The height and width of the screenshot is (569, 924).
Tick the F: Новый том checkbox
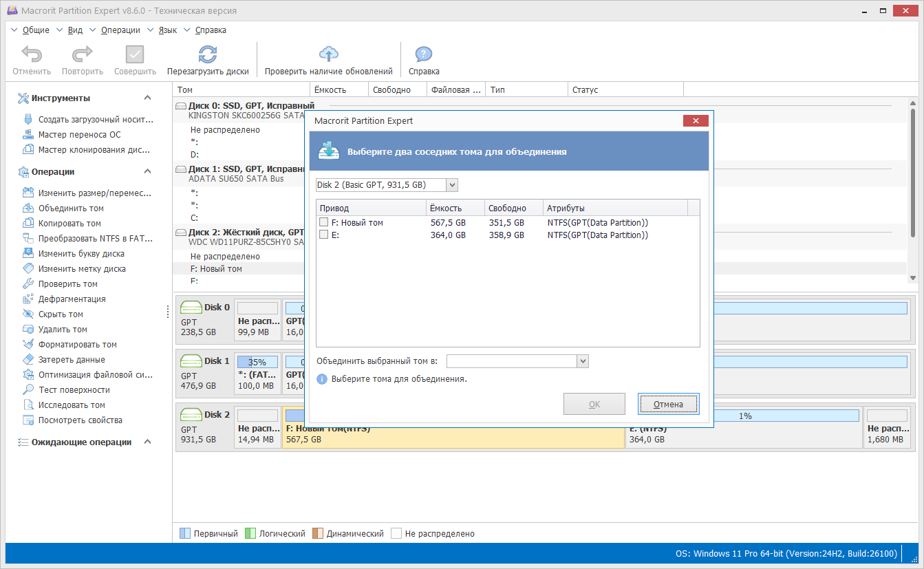(323, 223)
